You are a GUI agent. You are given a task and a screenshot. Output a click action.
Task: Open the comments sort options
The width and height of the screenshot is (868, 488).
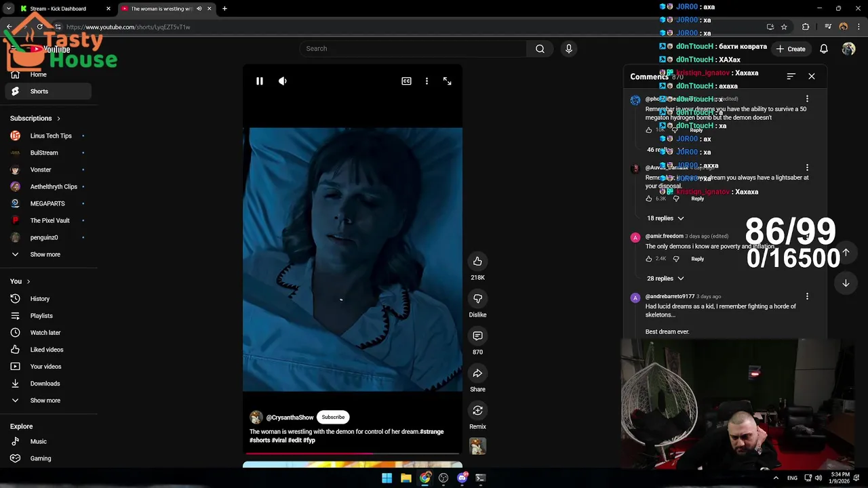click(791, 77)
